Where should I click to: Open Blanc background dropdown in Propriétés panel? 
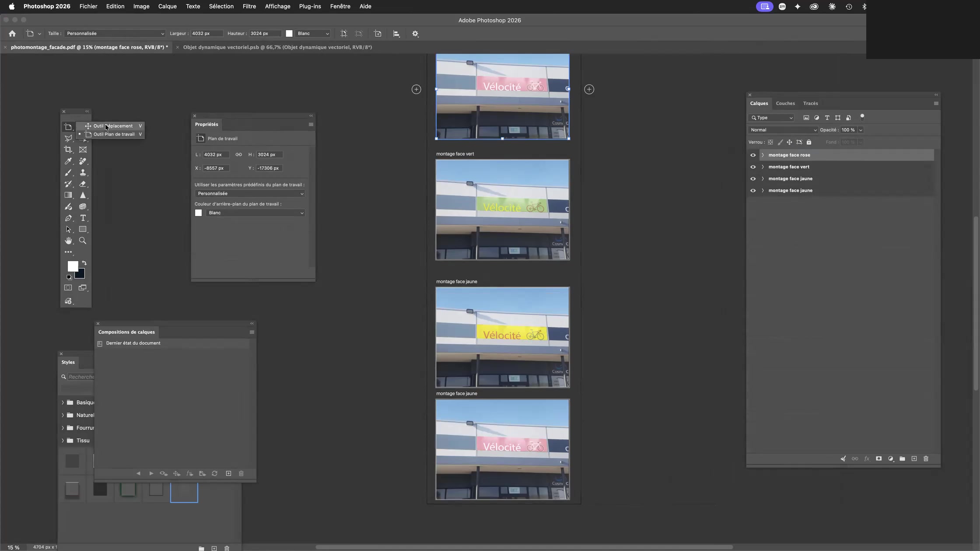[x=255, y=213]
